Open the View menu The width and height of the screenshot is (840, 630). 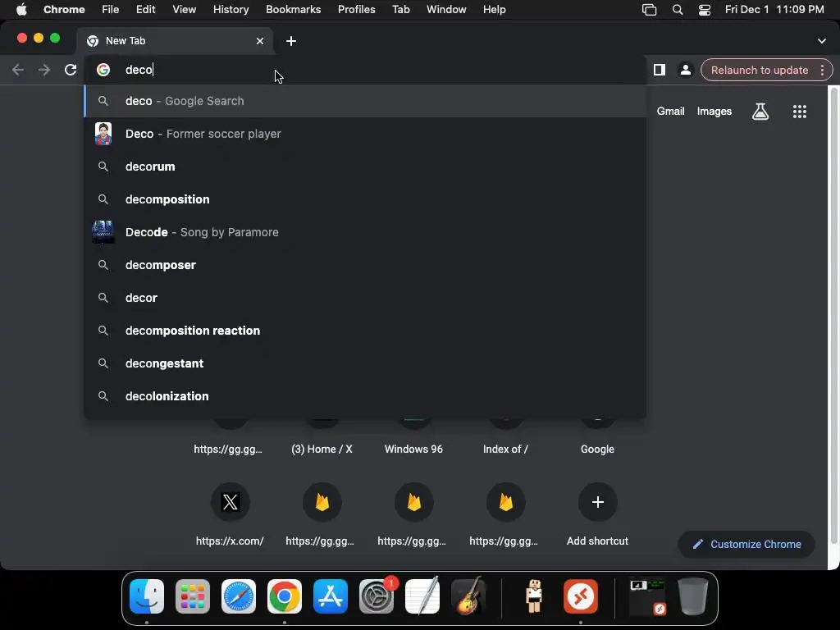[x=184, y=9]
